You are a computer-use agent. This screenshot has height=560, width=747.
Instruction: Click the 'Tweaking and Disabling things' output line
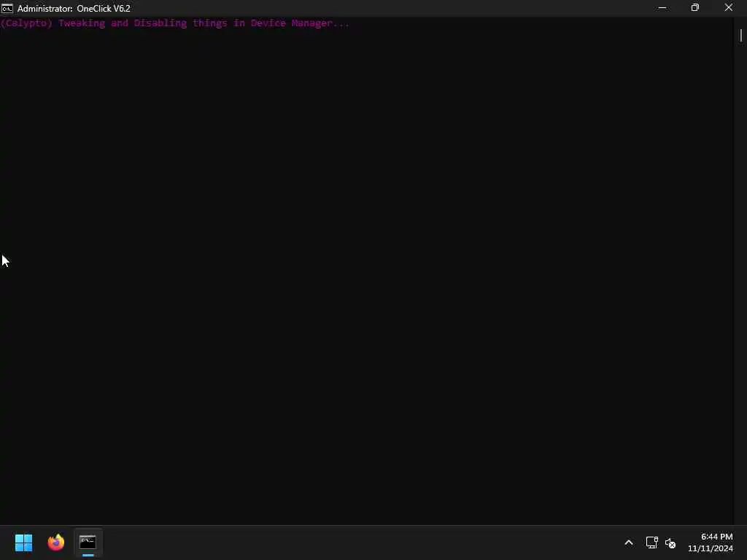point(175,23)
